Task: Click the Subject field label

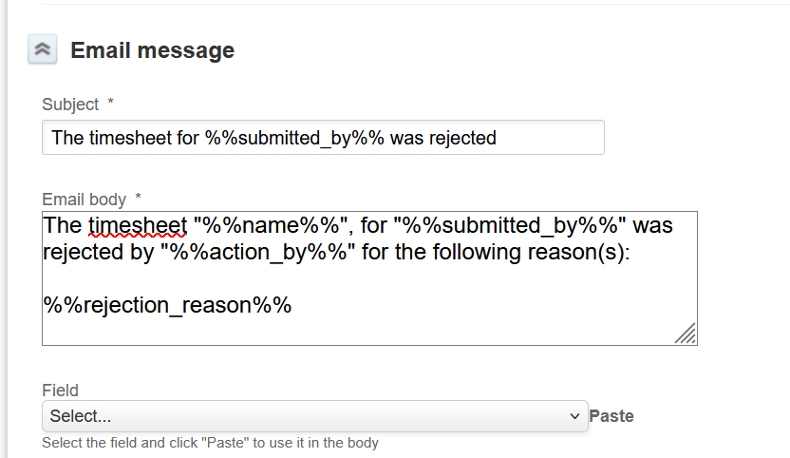Action: (x=70, y=104)
